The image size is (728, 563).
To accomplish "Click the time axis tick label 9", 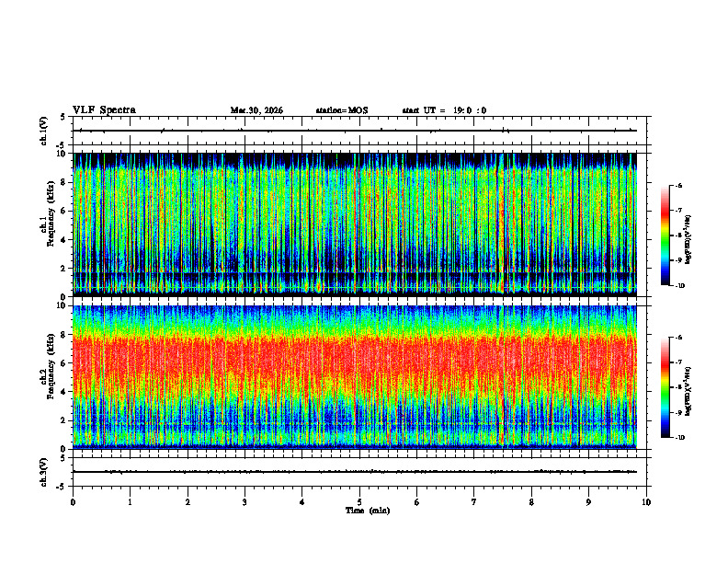I will coord(588,502).
